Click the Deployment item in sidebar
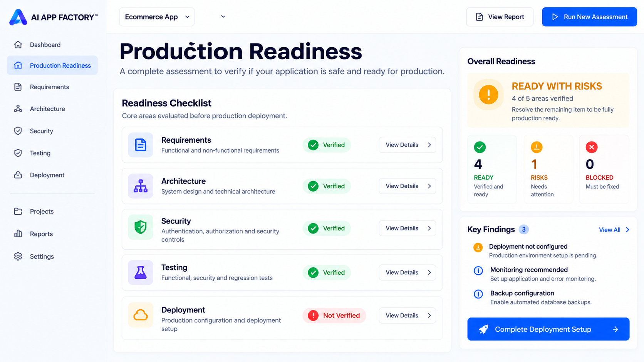 pos(52,175)
